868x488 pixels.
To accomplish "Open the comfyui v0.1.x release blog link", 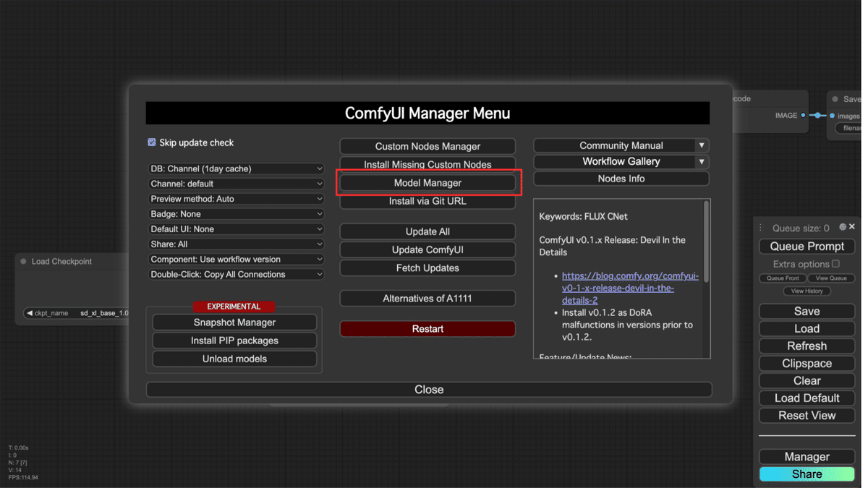I will [630, 288].
